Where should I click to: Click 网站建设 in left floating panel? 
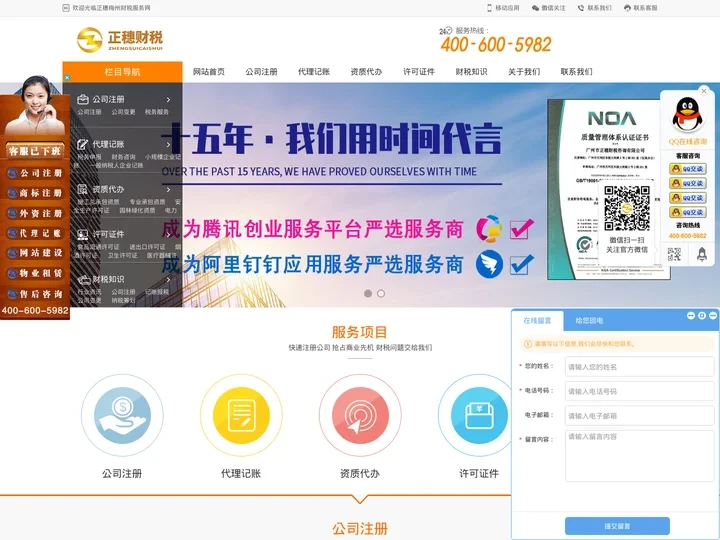(35, 253)
